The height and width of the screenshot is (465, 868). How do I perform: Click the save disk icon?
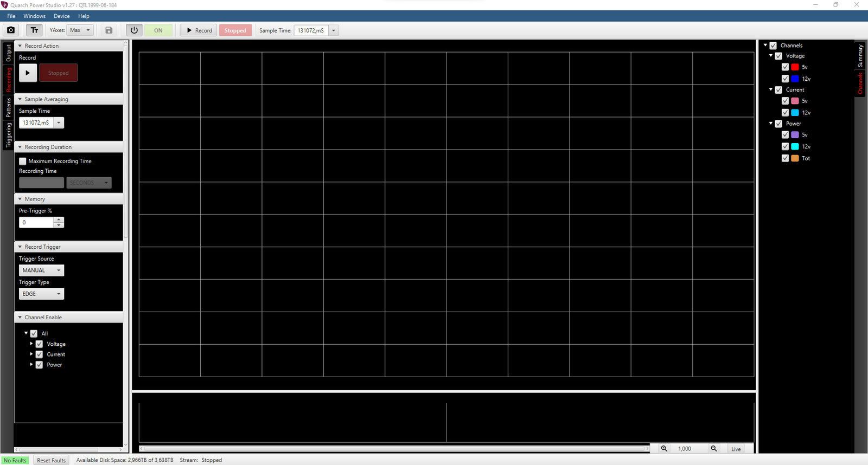point(109,30)
